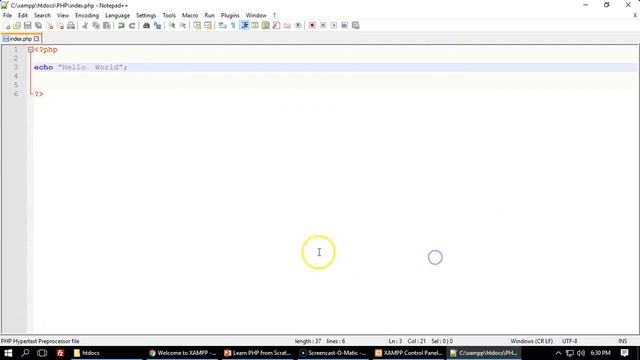Switch to Welcome to XAMPP Chrome window
This screenshot has width=640, height=360.
click(x=182, y=353)
